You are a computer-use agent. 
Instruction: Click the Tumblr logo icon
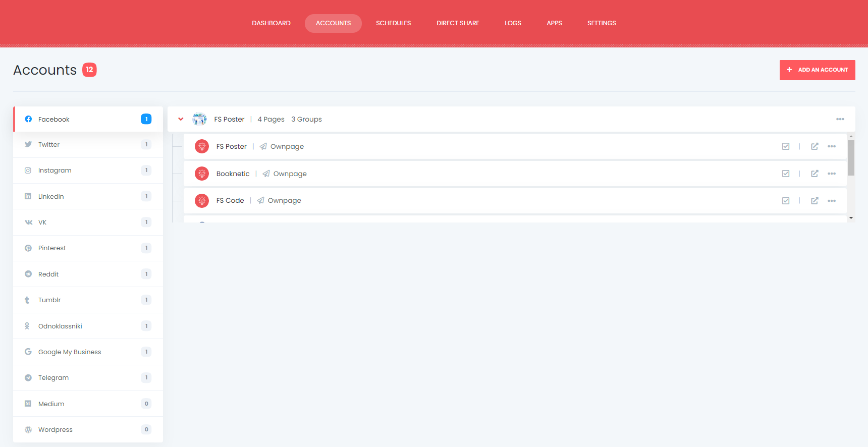(x=27, y=300)
